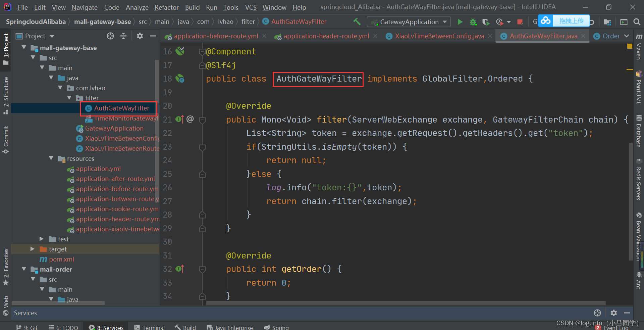The width and height of the screenshot is (644, 330).
Task: Toggle the Web tool window
Action: (6, 305)
